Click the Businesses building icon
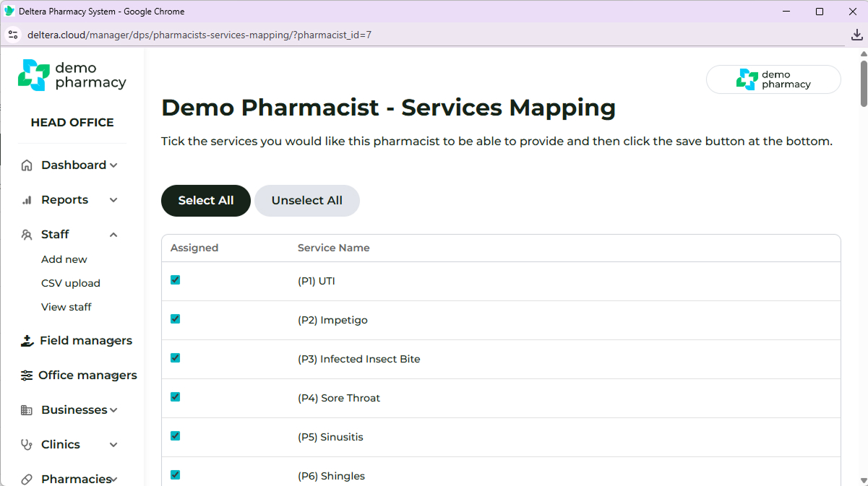Viewport: 868px width, 486px height. 27,410
